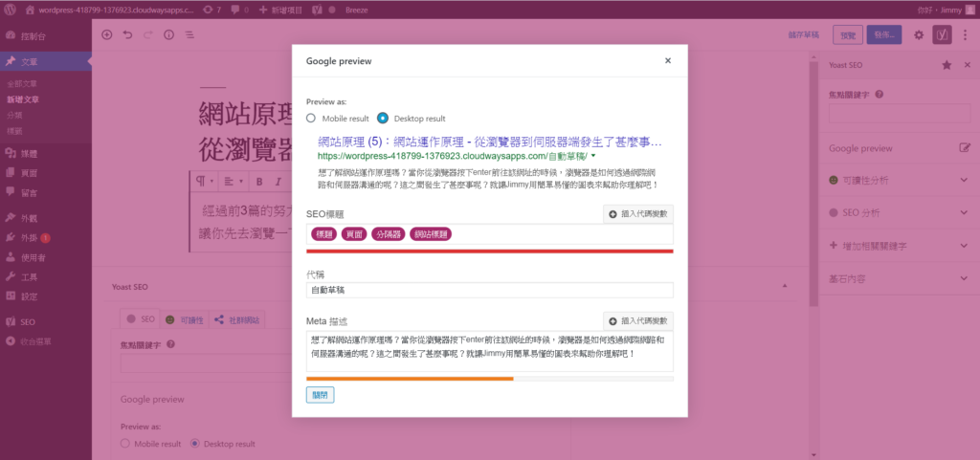Expand 基石內容 section
The width and height of the screenshot is (980, 460).
(x=900, y=278)
